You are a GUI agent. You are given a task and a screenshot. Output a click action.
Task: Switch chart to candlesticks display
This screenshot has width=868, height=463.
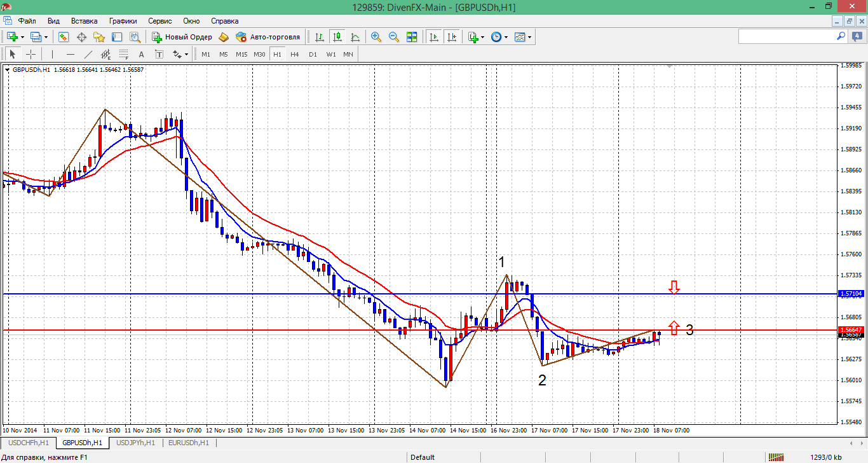[337, 37]
